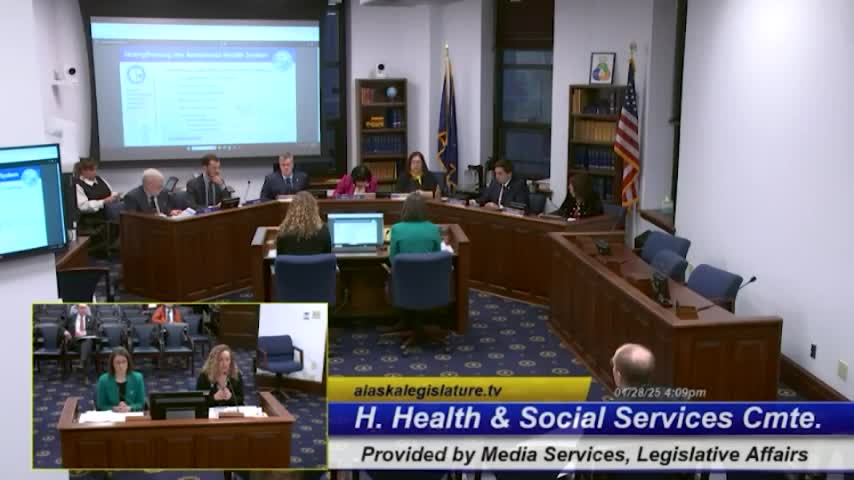Select the picture-in-picture inset of the two presenters

(x=180, y=386)
